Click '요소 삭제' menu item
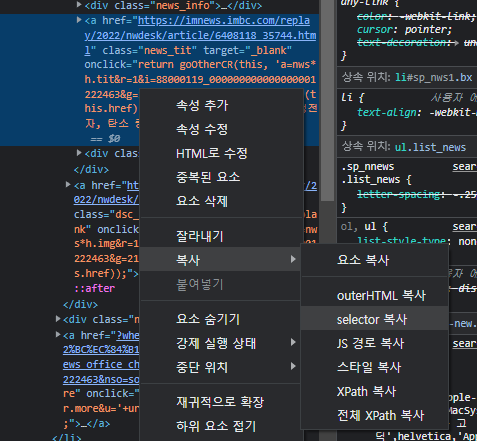Screen dimensions: 477x441 point(221,201)
